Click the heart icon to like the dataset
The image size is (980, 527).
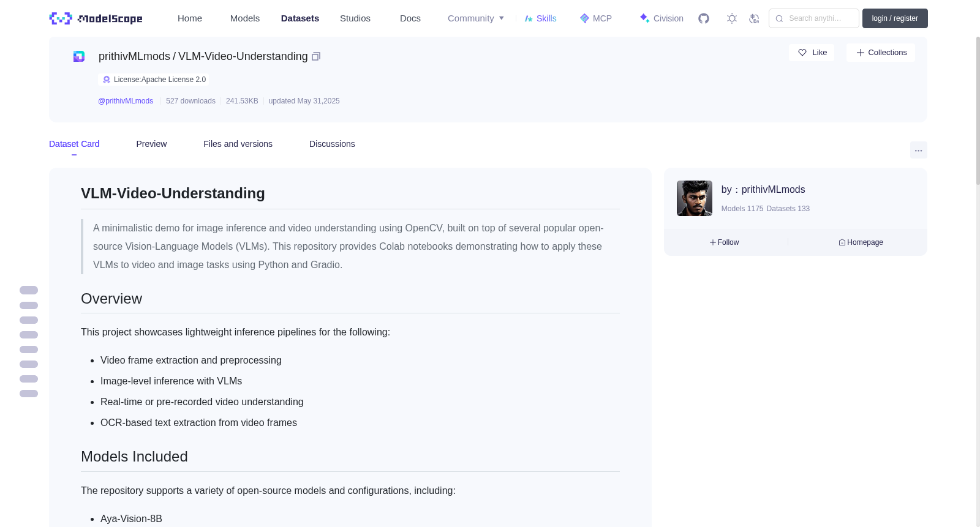pyautogui.click(x=802, y=53)
